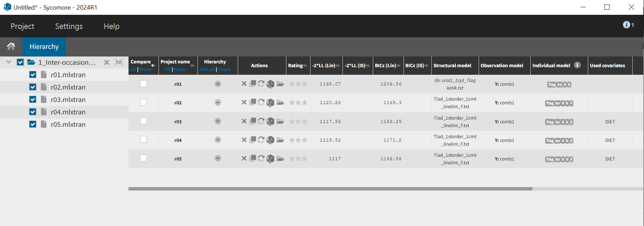Tick the Compare checkbox for r05

[x=144, y=158]
